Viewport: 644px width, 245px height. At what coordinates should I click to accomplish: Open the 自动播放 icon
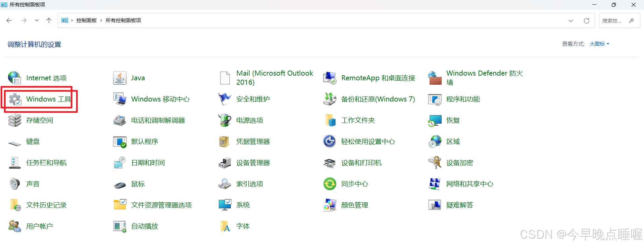point(119,226)
